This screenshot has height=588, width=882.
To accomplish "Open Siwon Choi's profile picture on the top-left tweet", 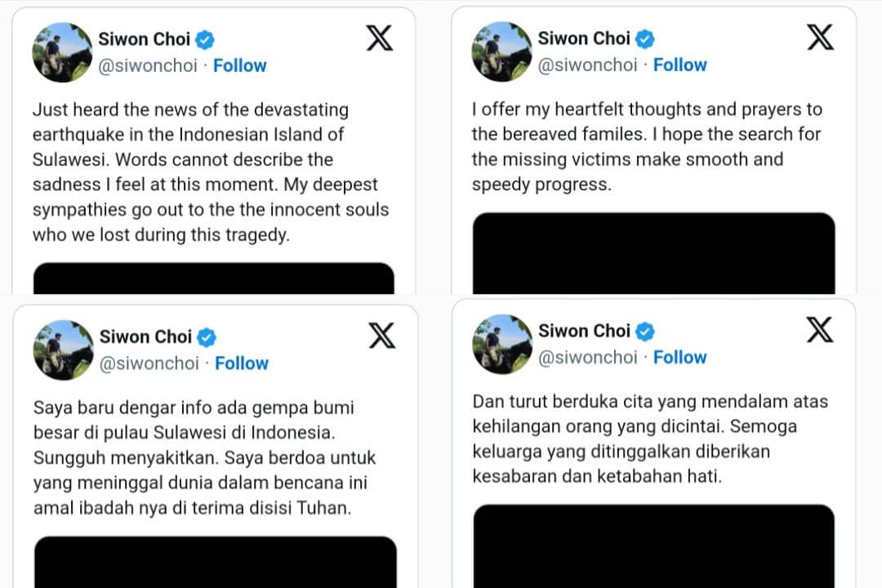I will tap(61, 51).
